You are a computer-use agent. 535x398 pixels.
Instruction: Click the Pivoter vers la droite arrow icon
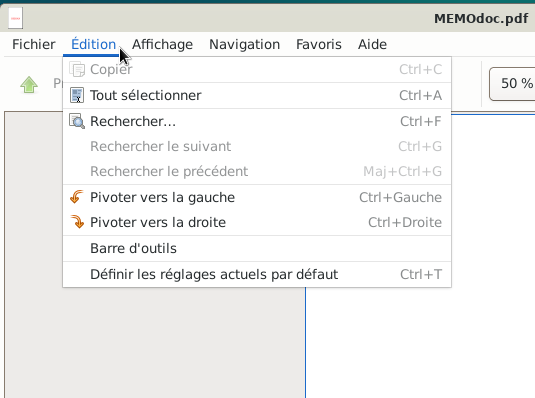pyautogui.click(x=77, y=222)
